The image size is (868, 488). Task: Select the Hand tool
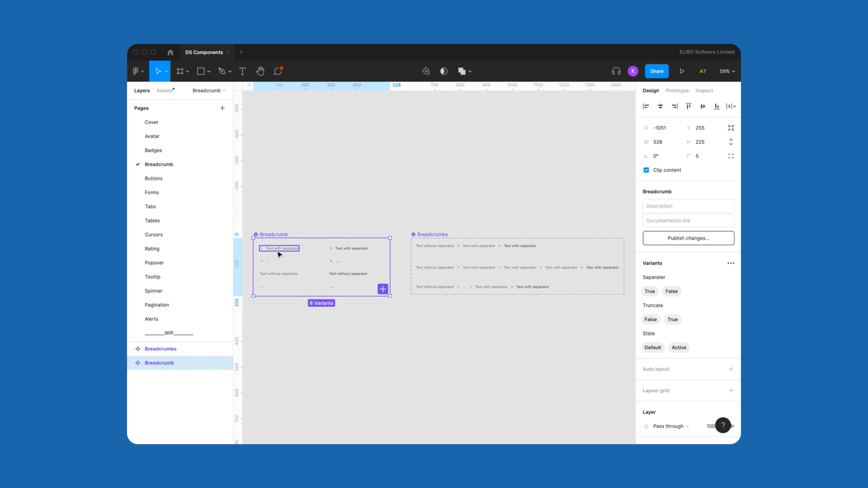click(260, 71)
